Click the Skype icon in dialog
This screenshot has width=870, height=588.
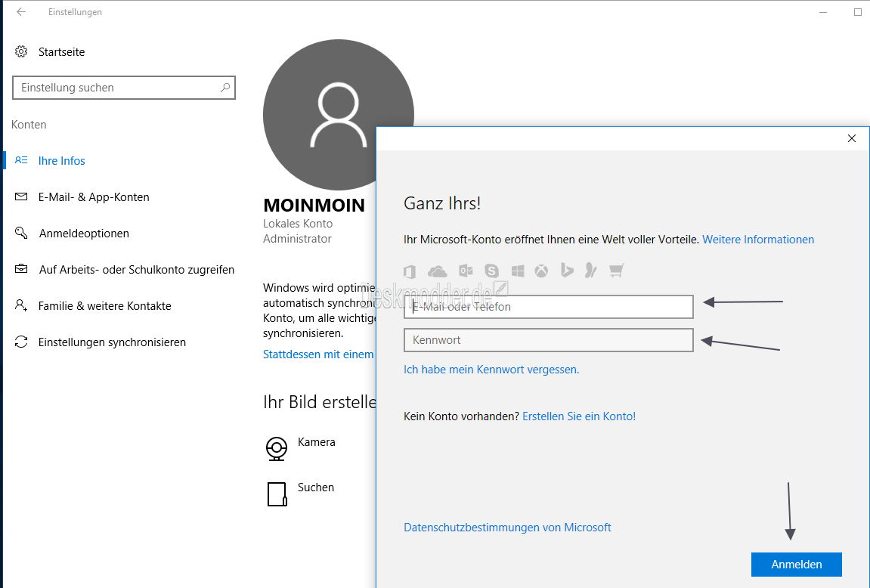coord(491,271)
